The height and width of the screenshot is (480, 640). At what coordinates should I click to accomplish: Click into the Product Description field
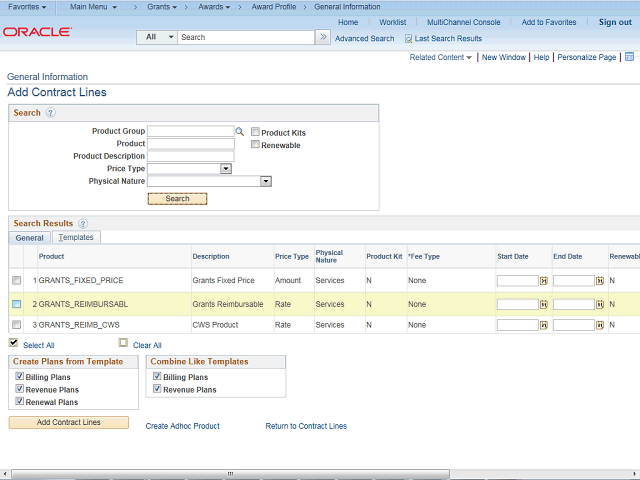click(x=190, y=156)
